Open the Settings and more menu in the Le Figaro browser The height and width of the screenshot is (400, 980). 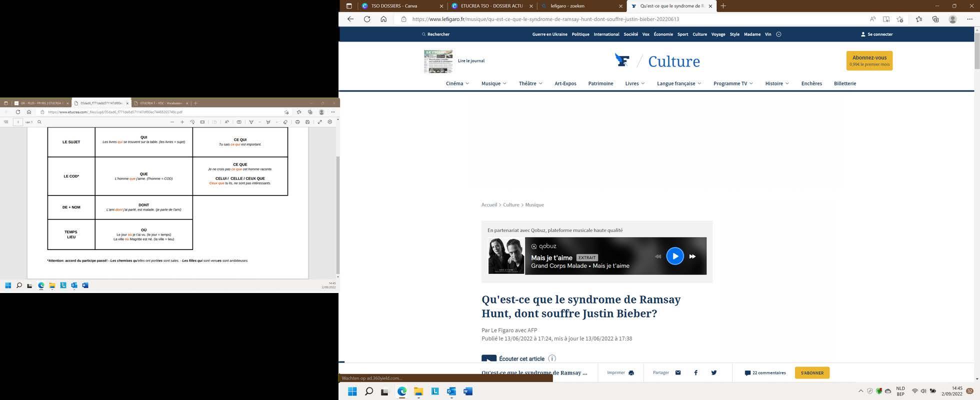click(969, 19)
